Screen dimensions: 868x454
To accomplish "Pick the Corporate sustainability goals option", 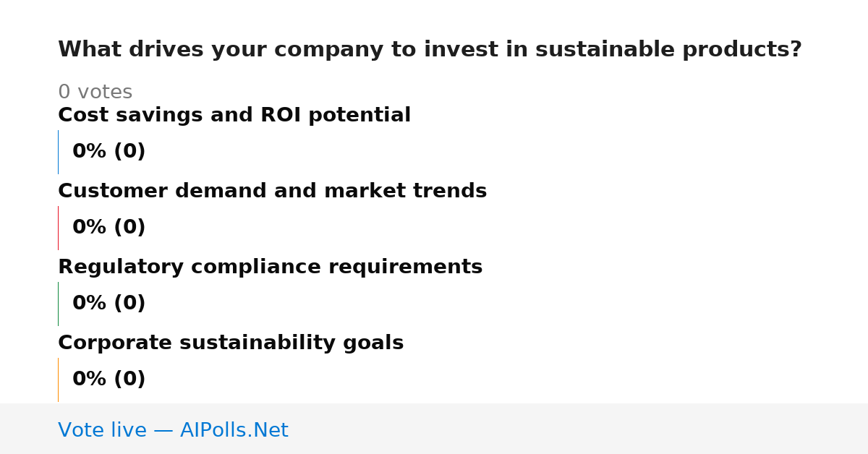I will [x=231, y=343].
